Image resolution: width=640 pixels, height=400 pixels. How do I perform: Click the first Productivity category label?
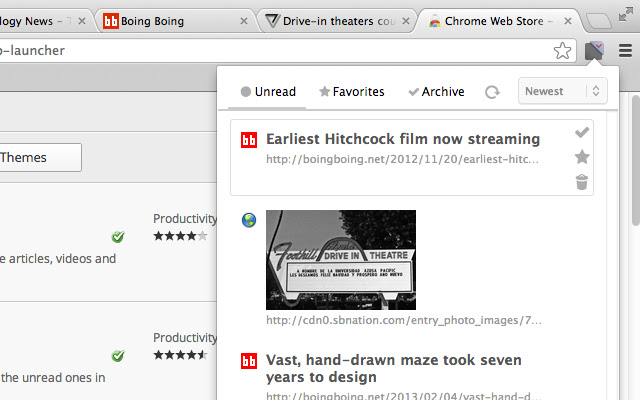pyautogui.click(x=185, y=219)
